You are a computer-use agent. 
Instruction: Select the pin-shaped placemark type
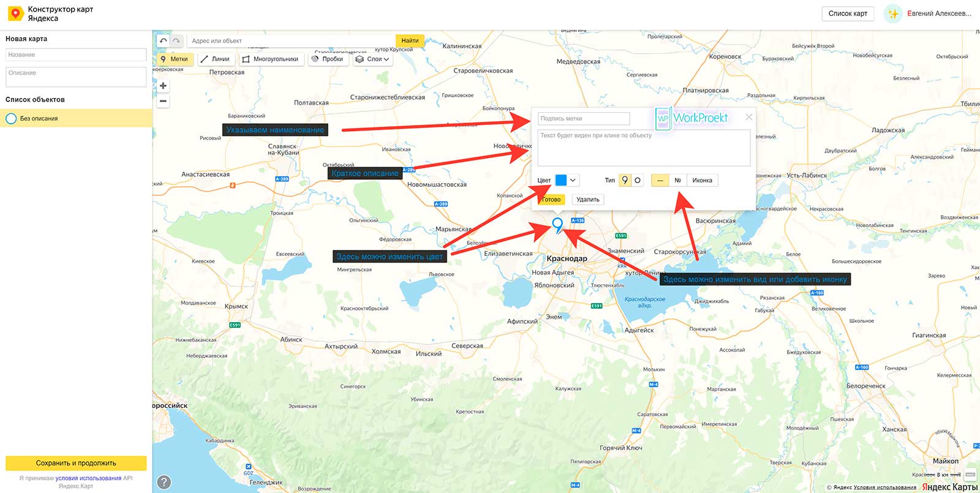[x=625, y=180]
